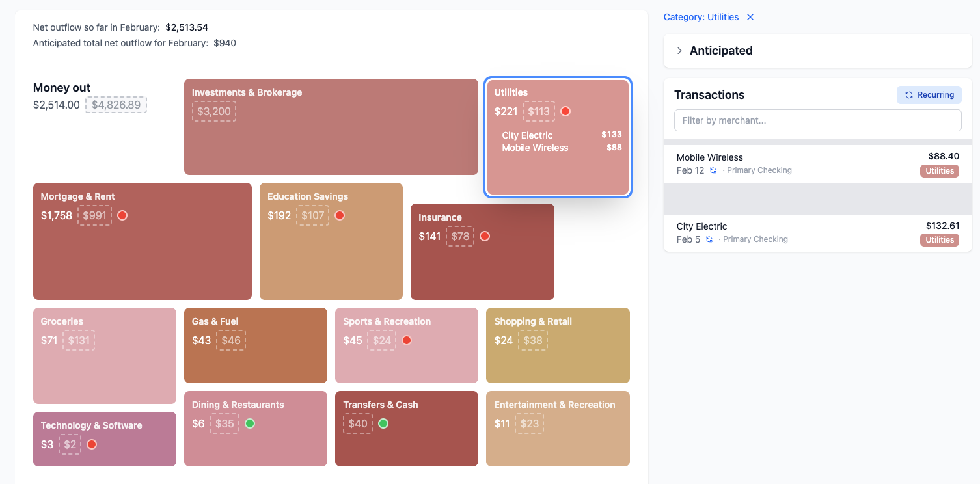Click the red dot on Education Savings tile
Viewport: 980px width, 484px height.
point(340,215)
